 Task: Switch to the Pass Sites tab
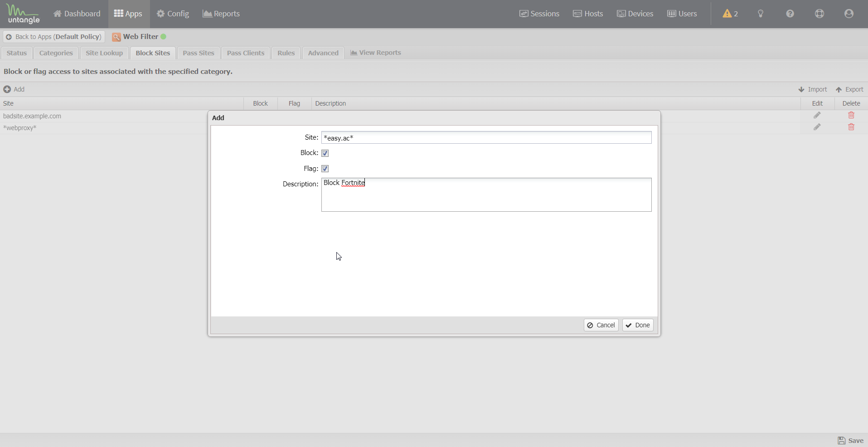point(198,53)
